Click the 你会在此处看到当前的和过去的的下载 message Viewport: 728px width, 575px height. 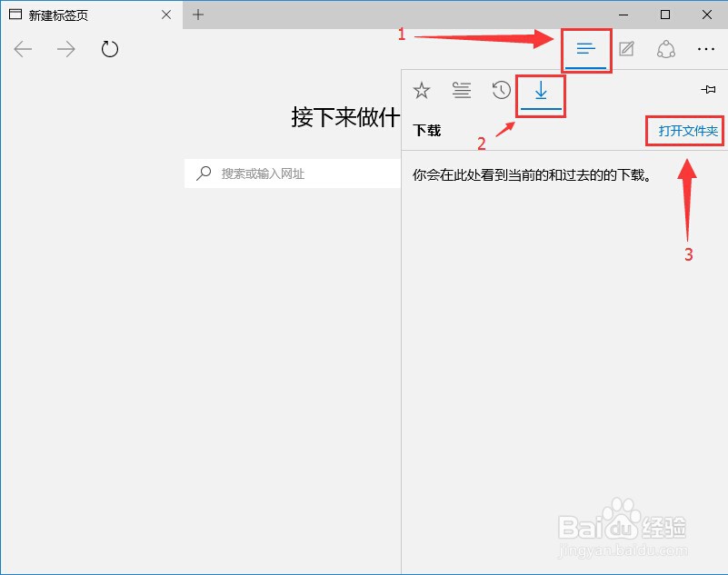[x=532, y=175]
